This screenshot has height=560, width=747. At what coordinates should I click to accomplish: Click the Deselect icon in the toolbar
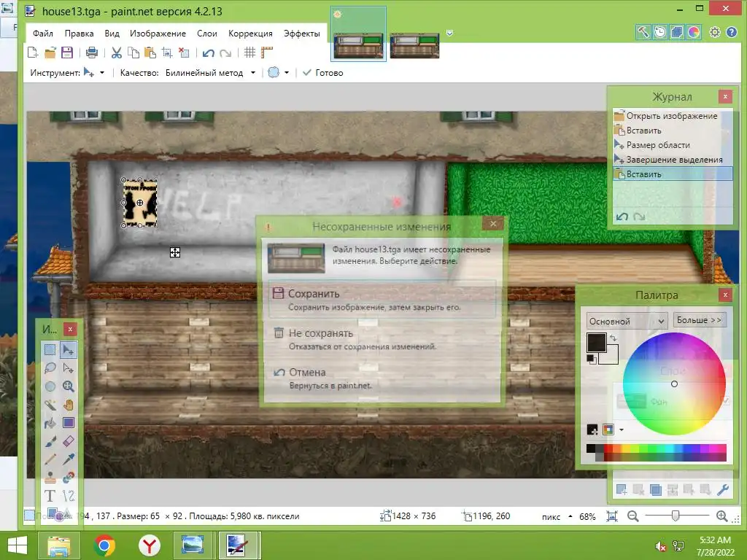point(184,52)
